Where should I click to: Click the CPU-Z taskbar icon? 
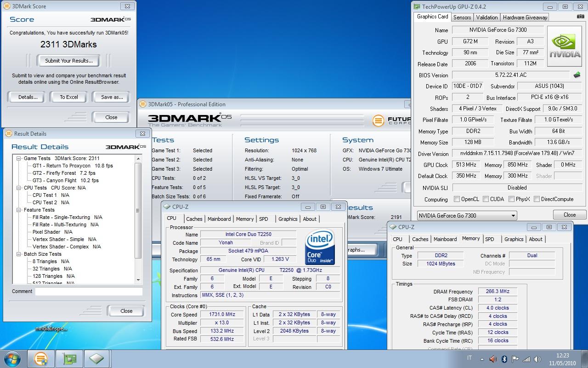pyautogui.click(x=96, y=358)
